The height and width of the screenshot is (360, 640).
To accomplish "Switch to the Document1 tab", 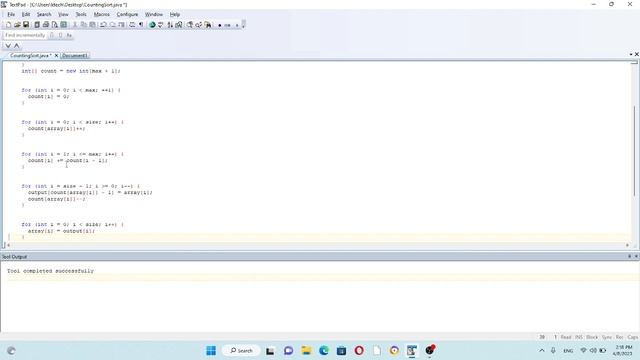I will click(75, 56).
